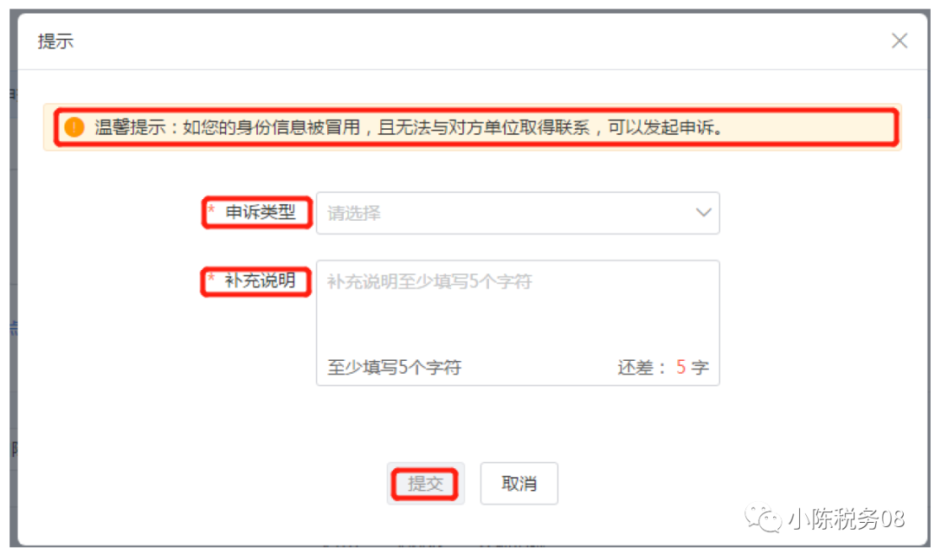Image resolution: width=935 pixels, height=560 pixels.
Task: Click the 还差 remaining character counter
Action: [x=663, y=367]
